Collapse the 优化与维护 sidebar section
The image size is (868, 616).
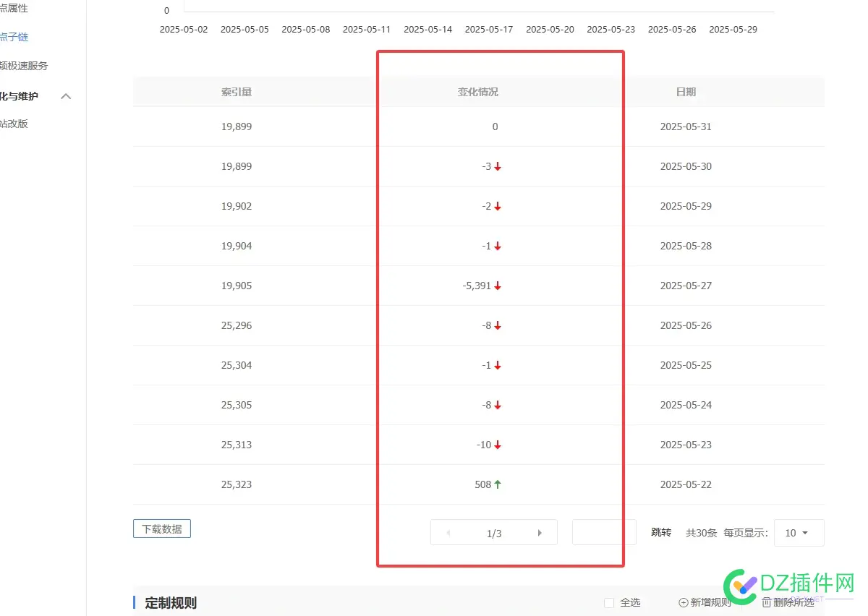(x=66, y=96)
